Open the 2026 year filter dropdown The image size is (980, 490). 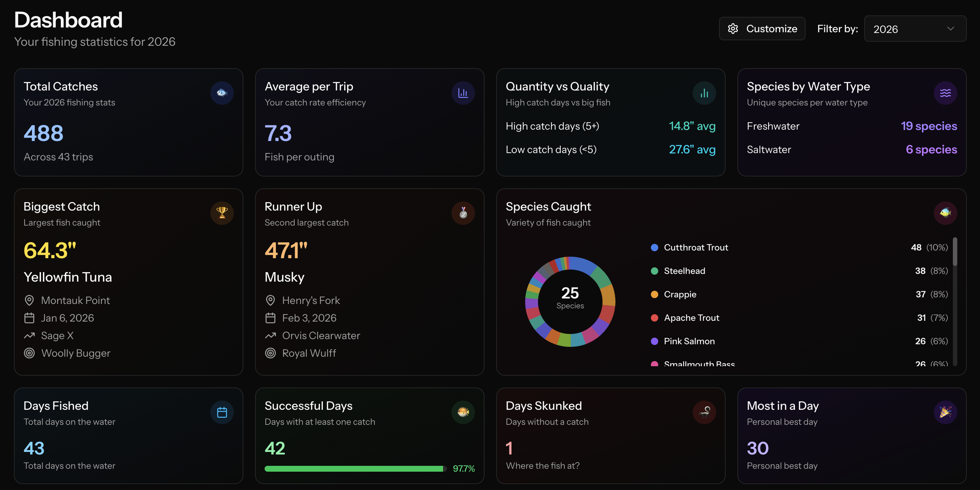(x=914, y=29)
